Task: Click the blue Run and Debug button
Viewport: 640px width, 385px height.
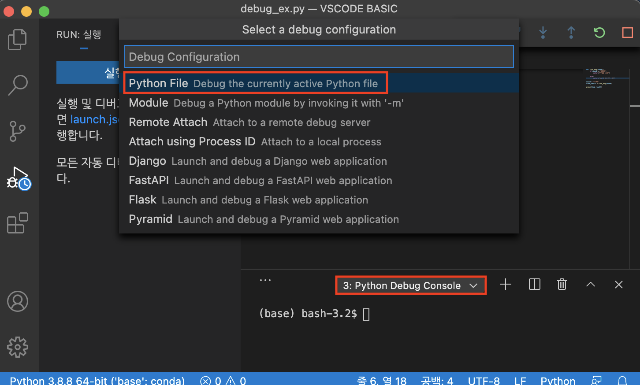Action: pos(88,73)
